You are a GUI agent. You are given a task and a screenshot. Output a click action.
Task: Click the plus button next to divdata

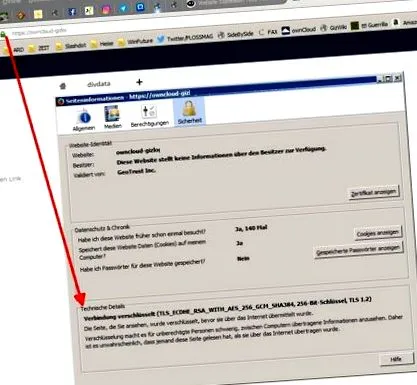pyautogui.click(x=139, y=82)
